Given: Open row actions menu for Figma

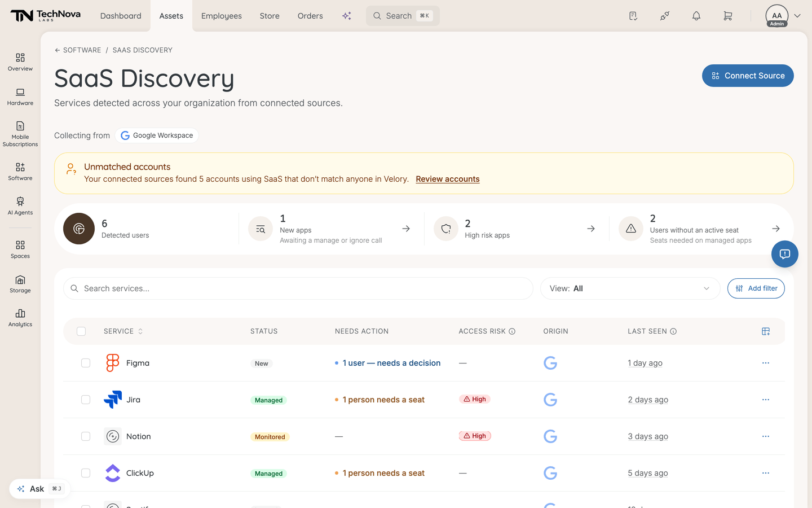Looking at the screenshot, I should click(x=766, y=363).
